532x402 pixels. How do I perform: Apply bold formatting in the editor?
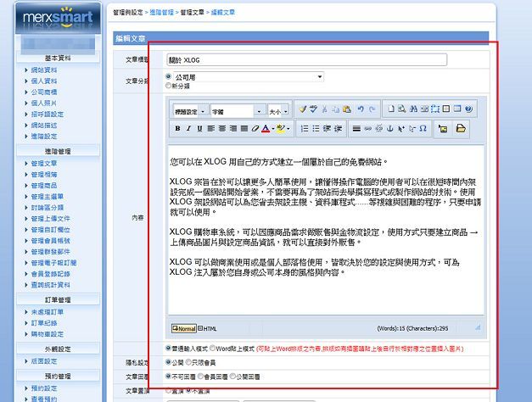point(177,129)
